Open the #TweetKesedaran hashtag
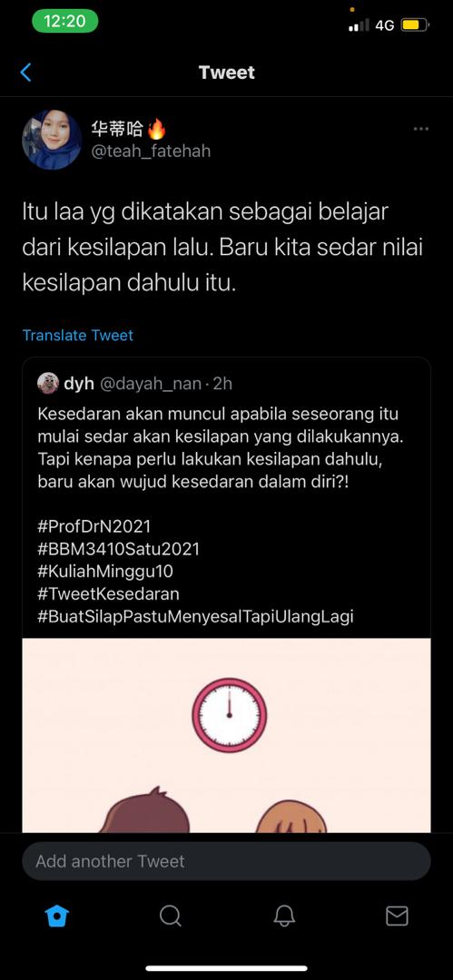 [x=108, y=593]
